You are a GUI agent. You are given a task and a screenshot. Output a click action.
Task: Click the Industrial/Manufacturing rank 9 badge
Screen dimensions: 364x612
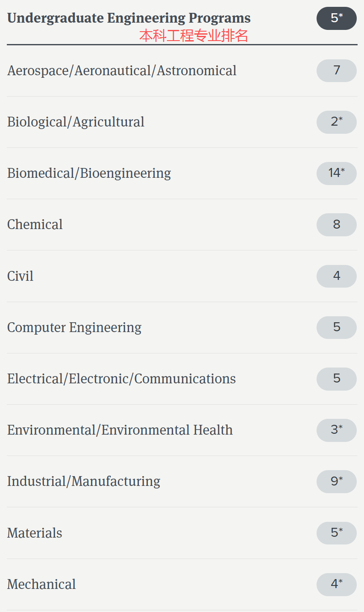[336, 481]
